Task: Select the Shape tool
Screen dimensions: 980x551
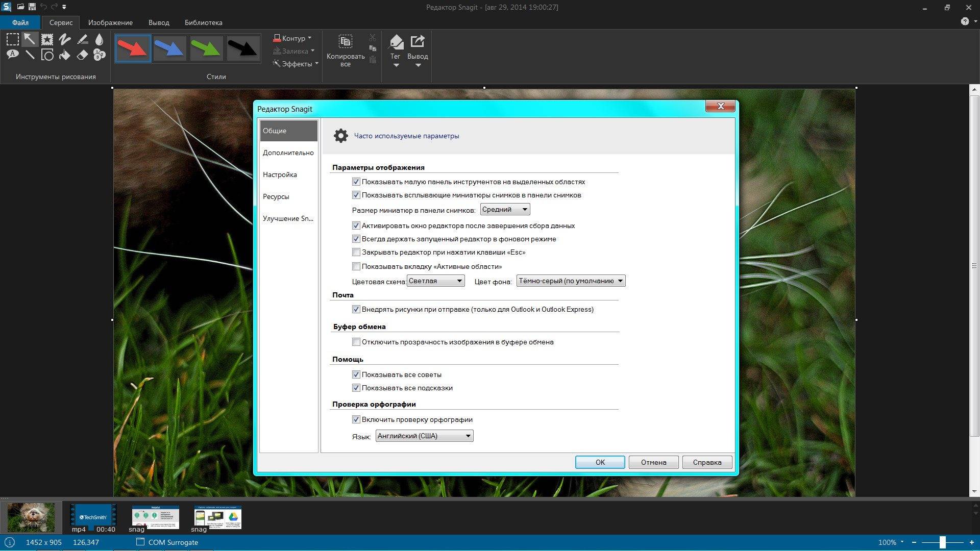Action: pyautogui.click(x=47, y=55)
